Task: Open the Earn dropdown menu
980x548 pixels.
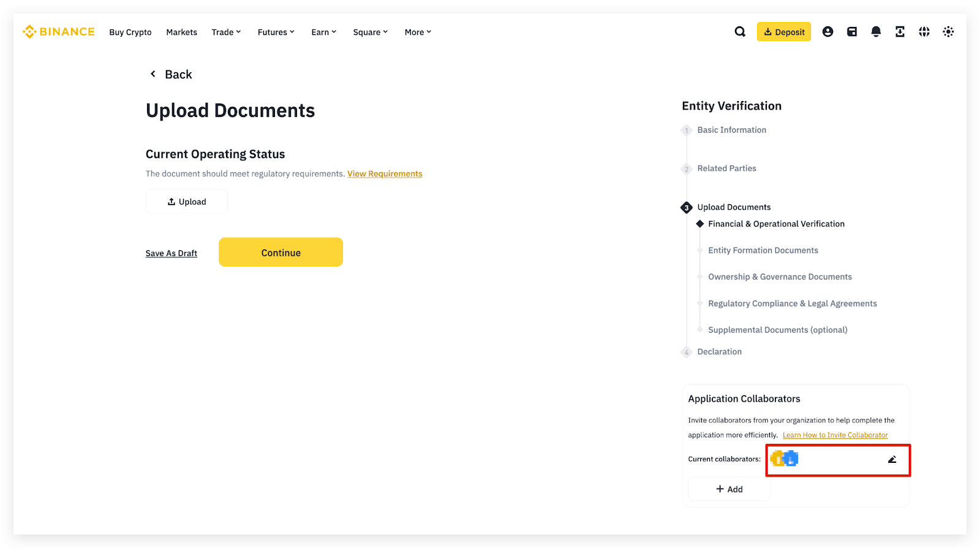Action: pos(323,32)
